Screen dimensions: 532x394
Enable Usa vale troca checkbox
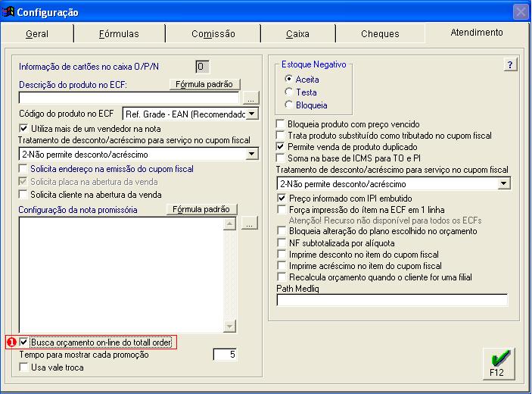pos(51,367)
